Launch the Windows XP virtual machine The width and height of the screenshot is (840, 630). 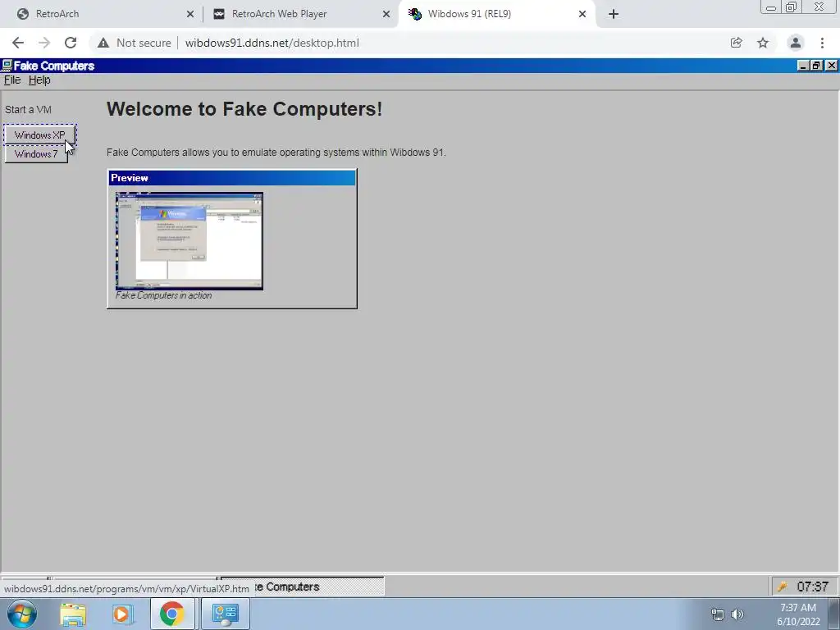tap(39, 135)
